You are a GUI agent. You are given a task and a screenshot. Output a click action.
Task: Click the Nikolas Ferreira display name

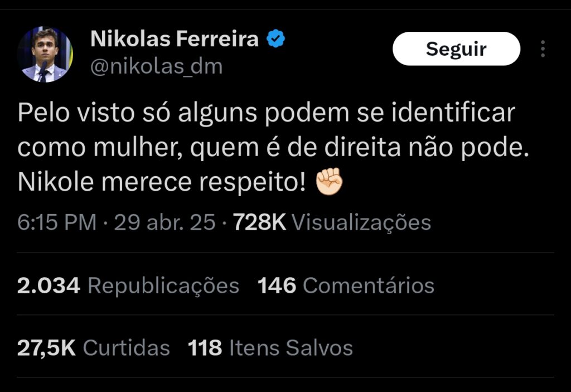(x=175, y=40)
